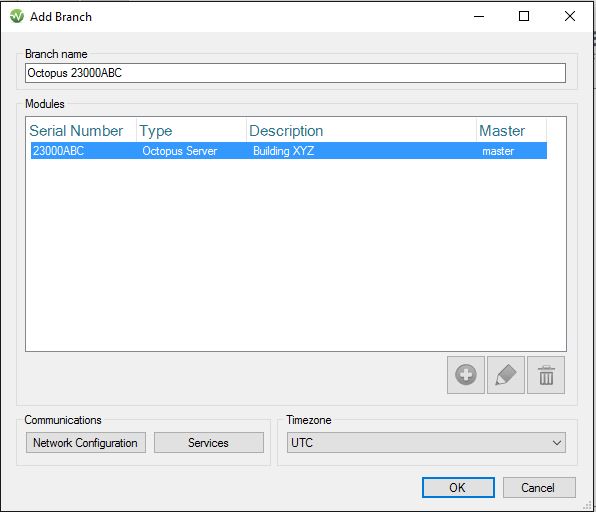Viewport: 596px width, 512px height.
Task: Click the edit module pencil icon
Action: pyautogui.click(x=506, y=375)
